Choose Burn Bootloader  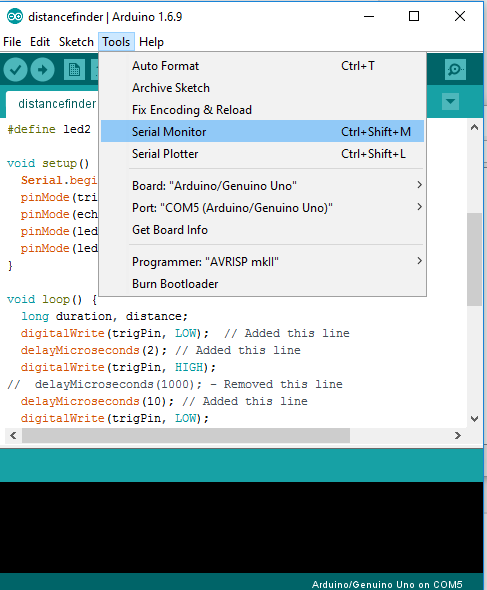pos(262,284)
